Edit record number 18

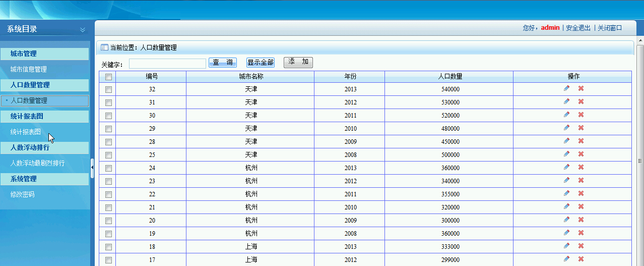pos(566,246)
